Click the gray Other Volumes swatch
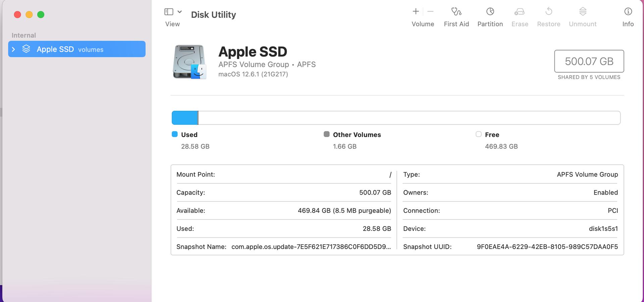The height and width of the screenshot is (302, 644). (x=326, y=134)
